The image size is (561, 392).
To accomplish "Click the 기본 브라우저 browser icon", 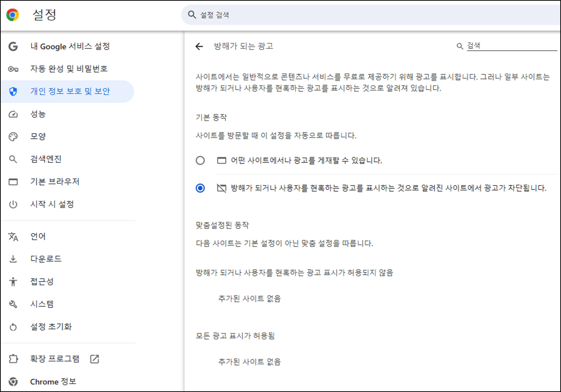I will [13, 181].
